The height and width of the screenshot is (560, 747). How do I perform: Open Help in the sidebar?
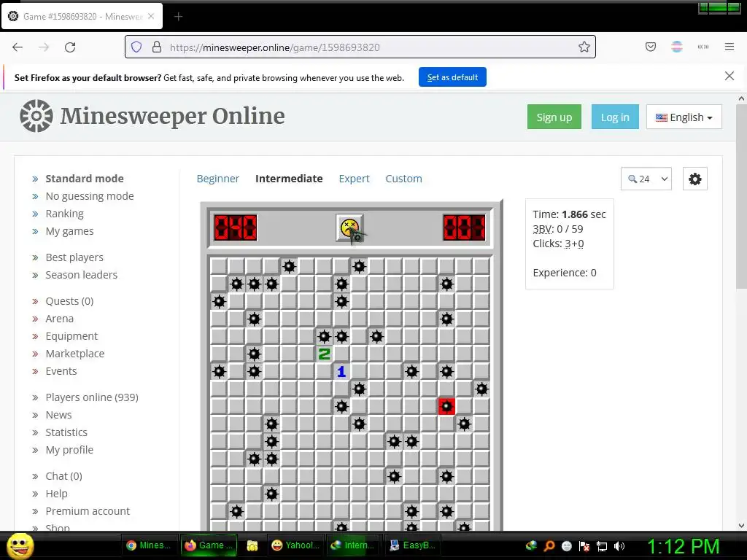click(56, 494)
